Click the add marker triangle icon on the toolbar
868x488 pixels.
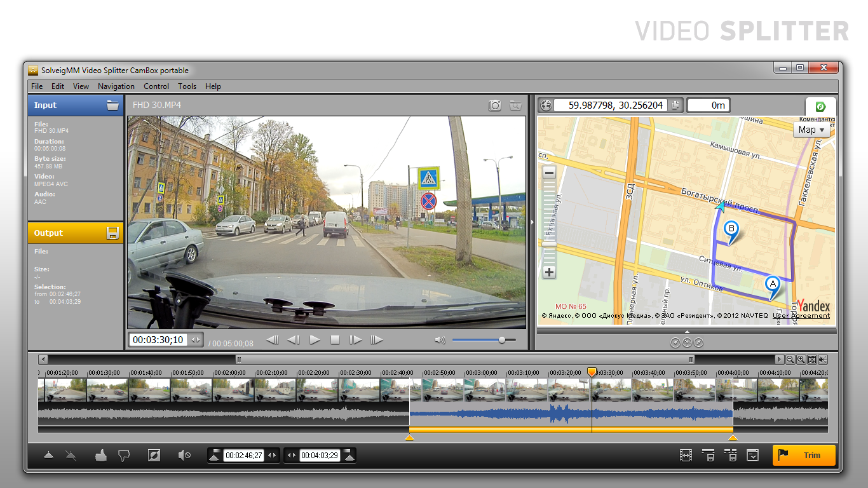[x=48, y=455]
